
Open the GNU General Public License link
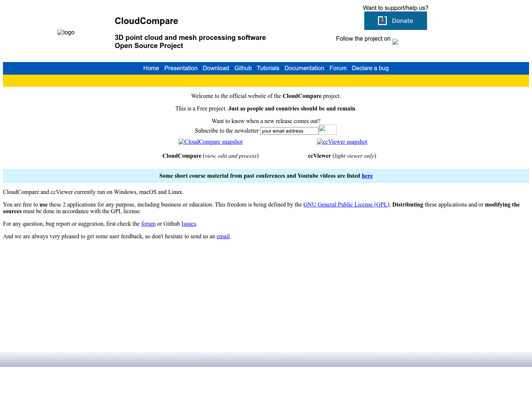[x=347, y=205]
